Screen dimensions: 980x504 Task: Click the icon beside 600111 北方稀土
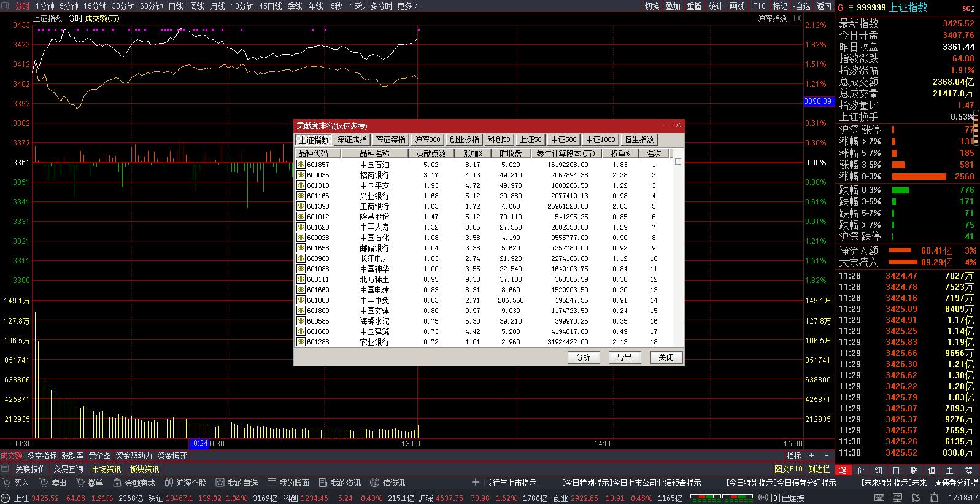coord(301,279)
